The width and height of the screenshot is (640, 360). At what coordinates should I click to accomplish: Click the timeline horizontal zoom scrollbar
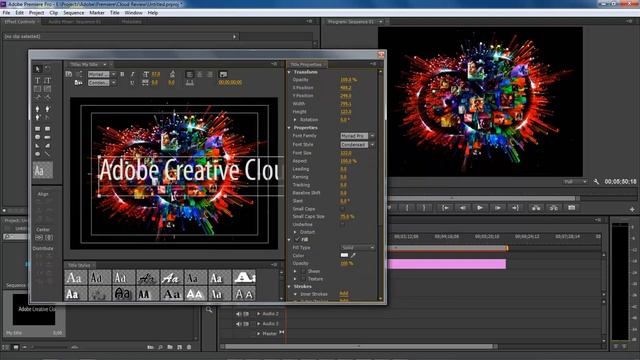[x=360, y=347]
